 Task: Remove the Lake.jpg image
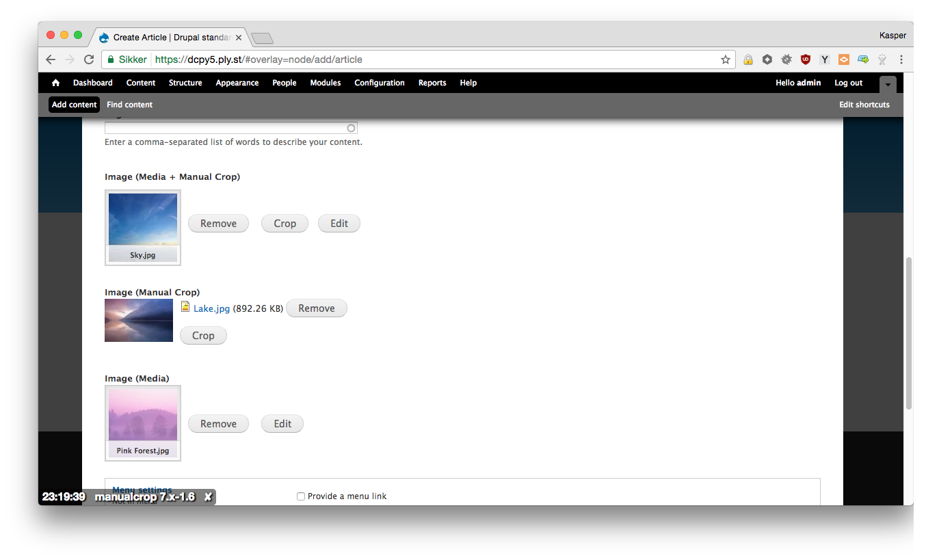click(x=317, y=308)
